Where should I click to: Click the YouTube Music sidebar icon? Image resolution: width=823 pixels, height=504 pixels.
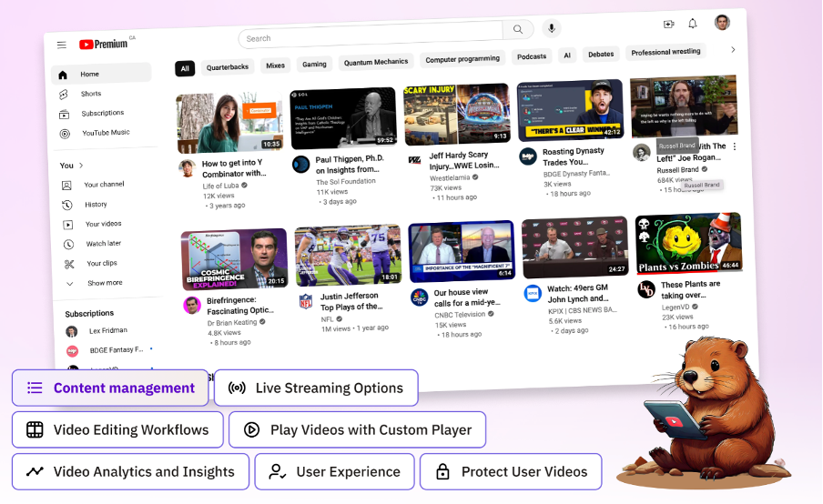click(x=65, y=134)
